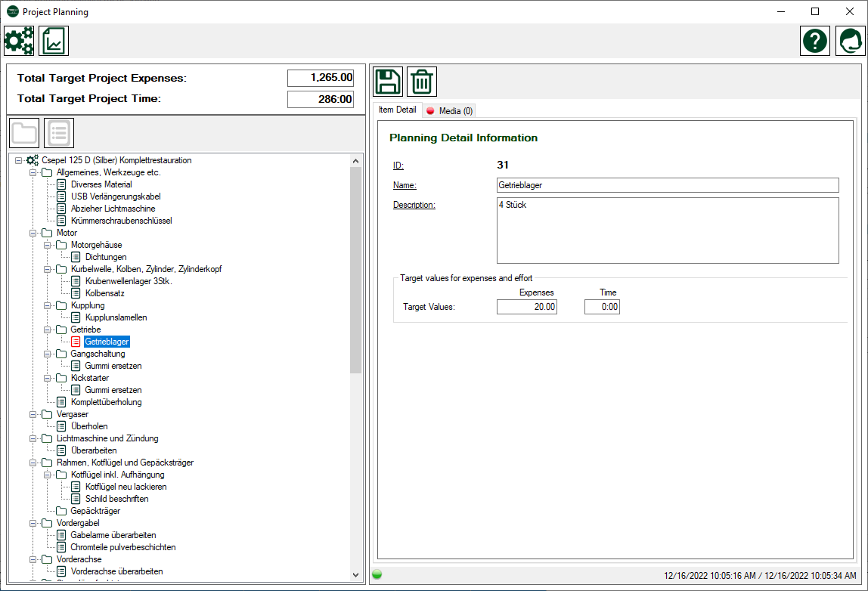Click the Time target value field

click(602, 307)
